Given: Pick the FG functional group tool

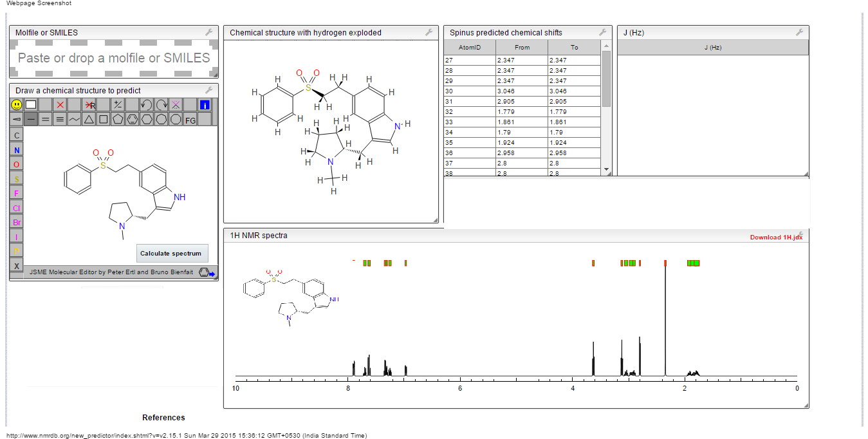Looking at the screenshot, I should (x=190, y=120).
